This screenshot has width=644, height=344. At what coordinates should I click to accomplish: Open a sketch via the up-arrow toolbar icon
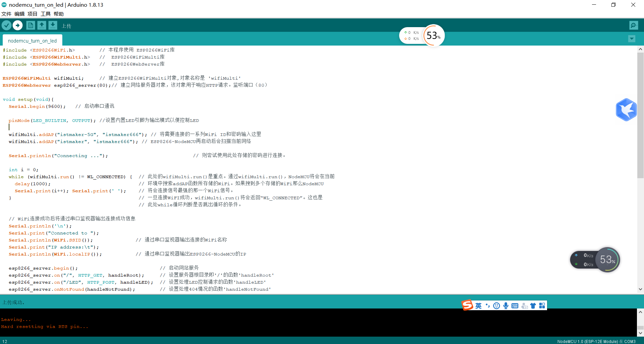[42, 25]
